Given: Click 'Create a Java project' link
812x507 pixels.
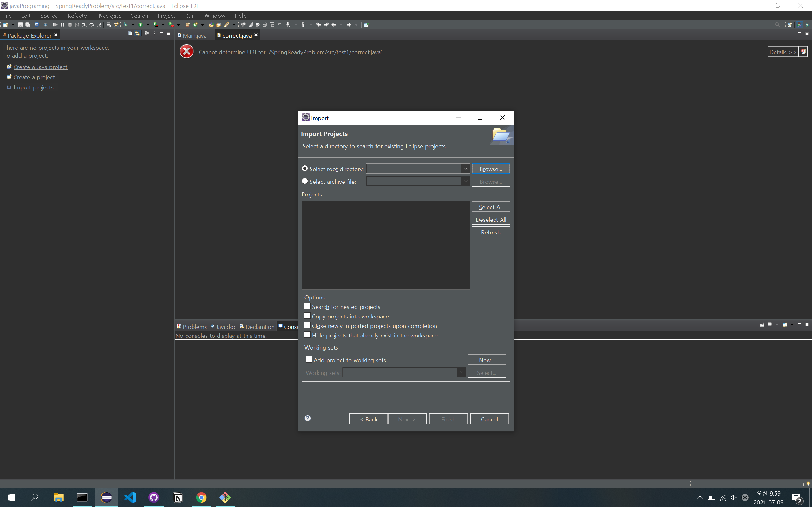Looking at the screenshot, I should point(40,67).
